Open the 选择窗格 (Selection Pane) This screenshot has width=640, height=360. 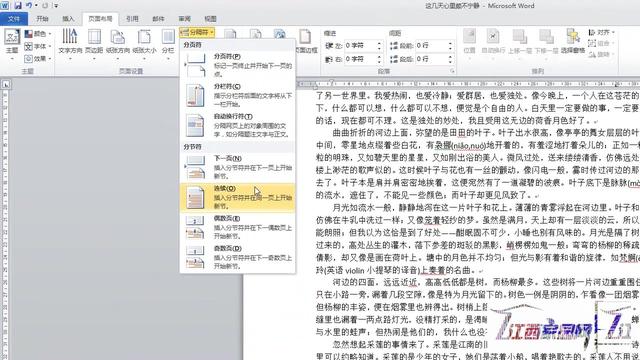click(x=573, y=42)
